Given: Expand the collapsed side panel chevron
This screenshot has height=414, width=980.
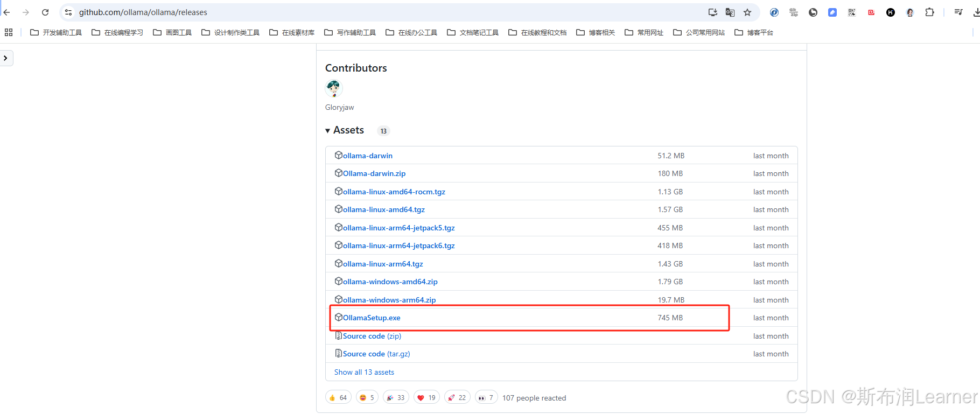Looking at the screenshot, I should (5, 58).
